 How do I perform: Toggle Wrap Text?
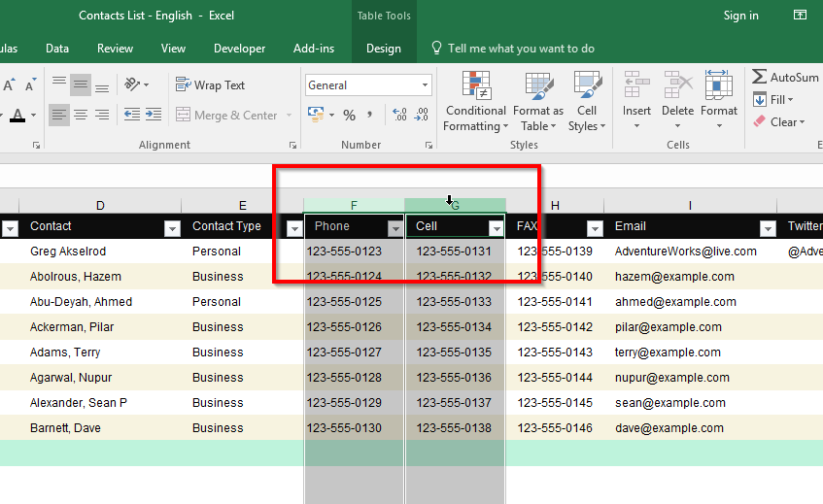[210, 85]
